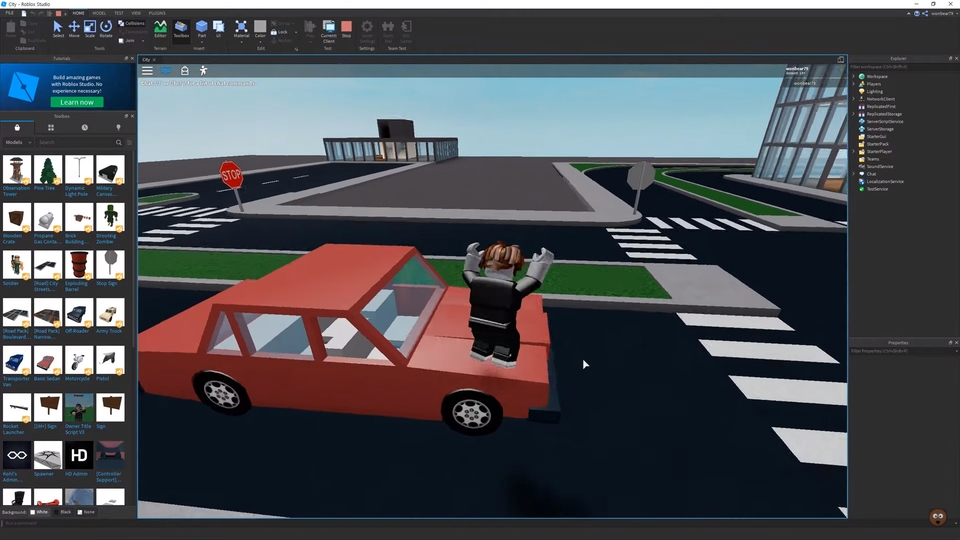
Task: Open the Part dropdown arrow
Action: click(x=201, y=42)
